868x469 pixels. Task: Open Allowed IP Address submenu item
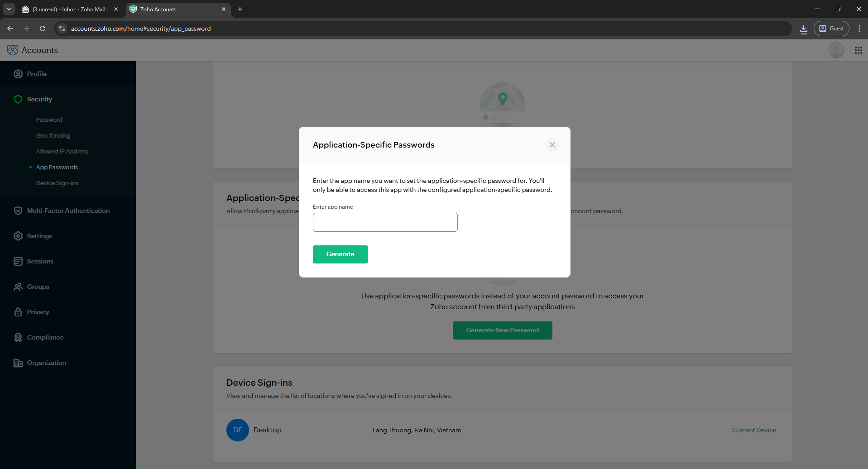click(62, 151)
